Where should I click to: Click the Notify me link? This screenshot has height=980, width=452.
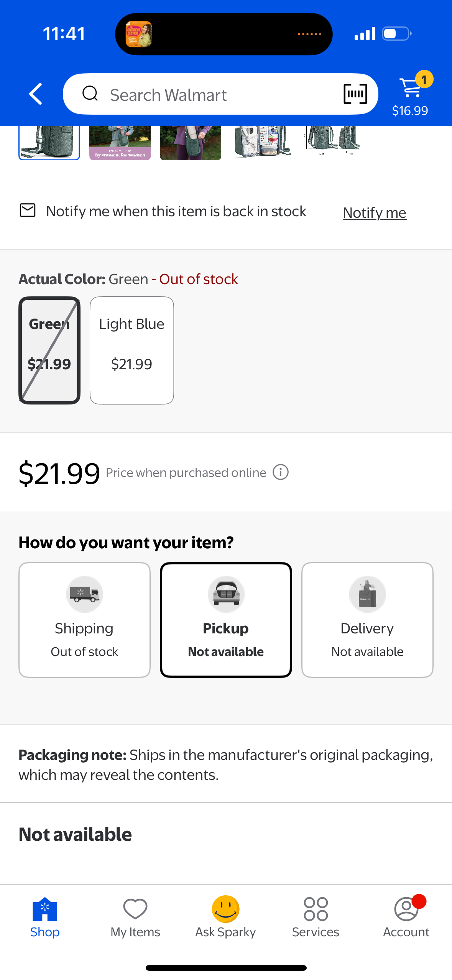375,212
